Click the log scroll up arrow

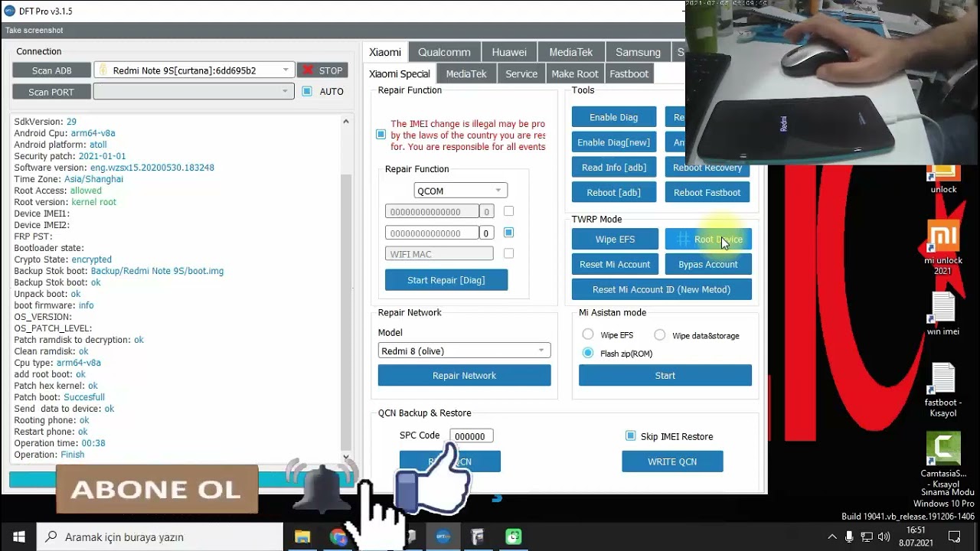coord(345,122)
